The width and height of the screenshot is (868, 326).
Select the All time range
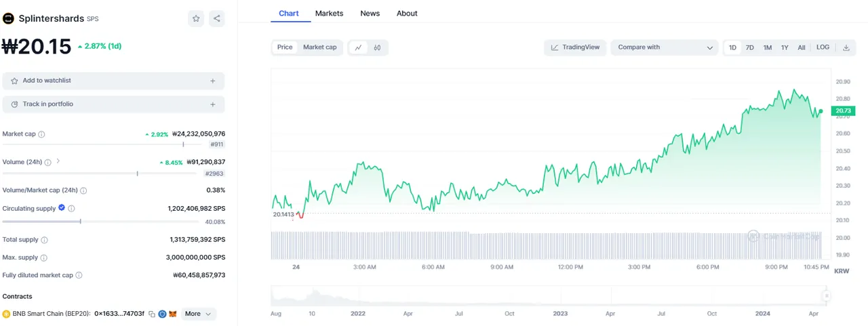(x=802, y=47)
